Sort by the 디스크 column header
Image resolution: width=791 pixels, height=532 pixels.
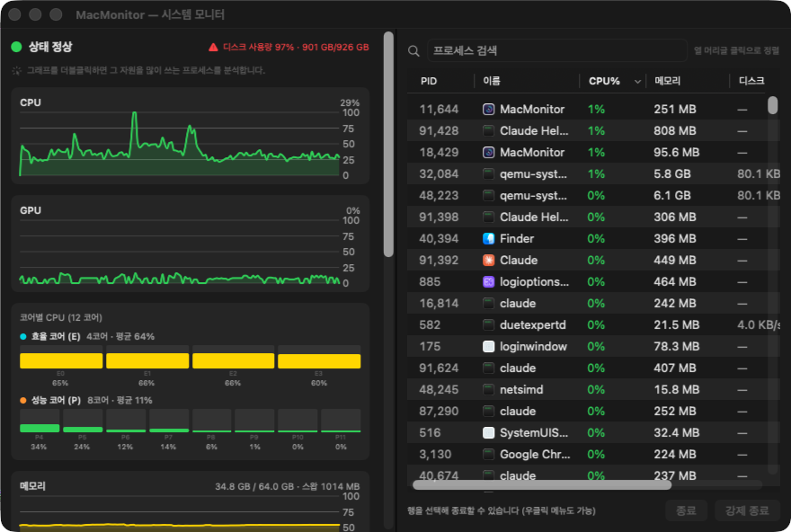tap(751, 81)
